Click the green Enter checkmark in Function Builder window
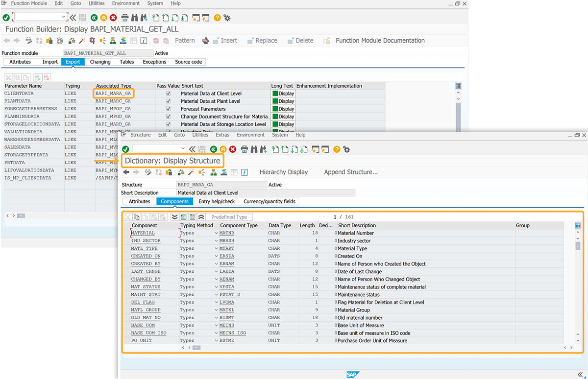This screenshot has height=379, width=588. (6, 18)
